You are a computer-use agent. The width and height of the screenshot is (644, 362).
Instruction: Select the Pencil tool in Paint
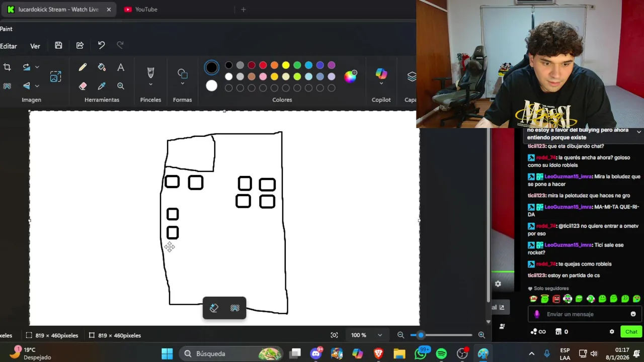83,67
